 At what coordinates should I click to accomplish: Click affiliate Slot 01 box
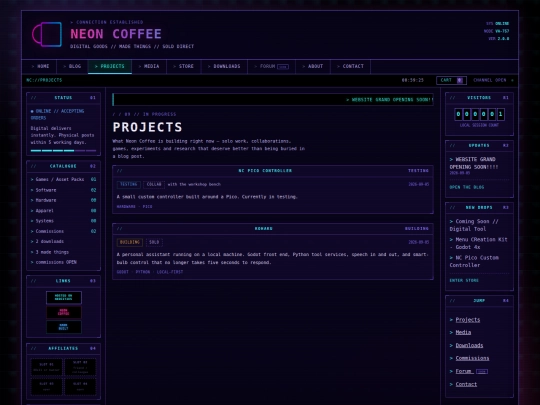coord(46,367)
